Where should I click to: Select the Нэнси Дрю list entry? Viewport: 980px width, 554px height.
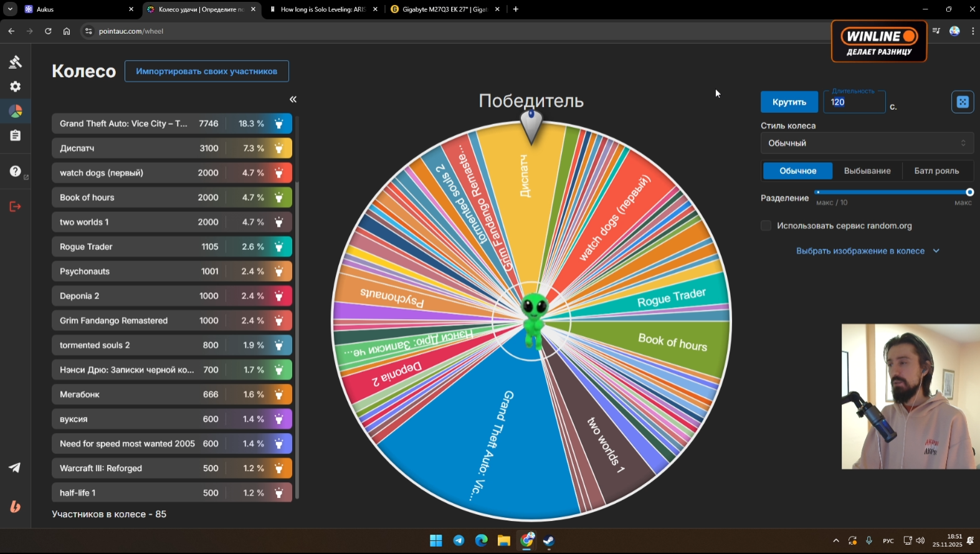click(172, 370)
